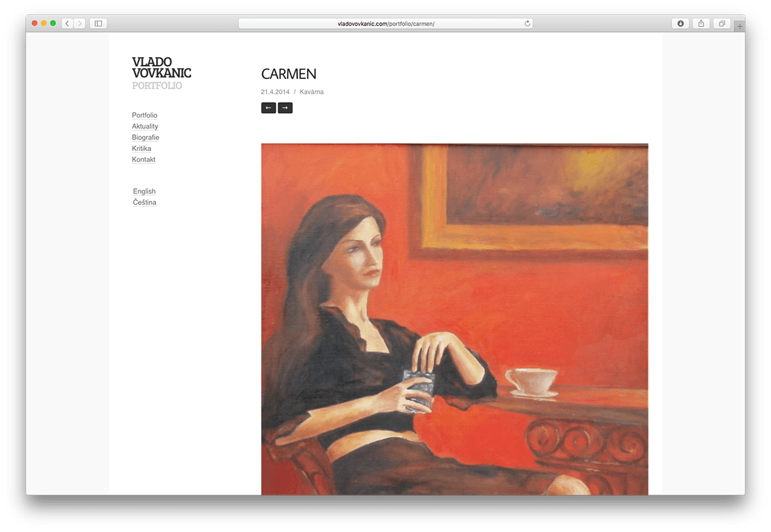Go forward with Safari's forward arrow
This screenshot has width=771, height=532.
tap(80, 24)
